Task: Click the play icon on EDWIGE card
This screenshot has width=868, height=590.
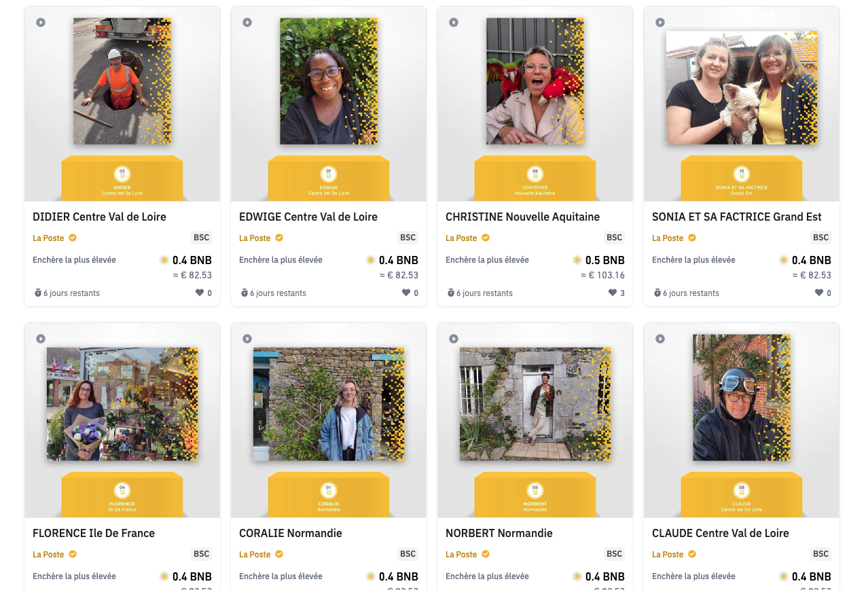Action: pyautogui.click(x=247, y=22)
